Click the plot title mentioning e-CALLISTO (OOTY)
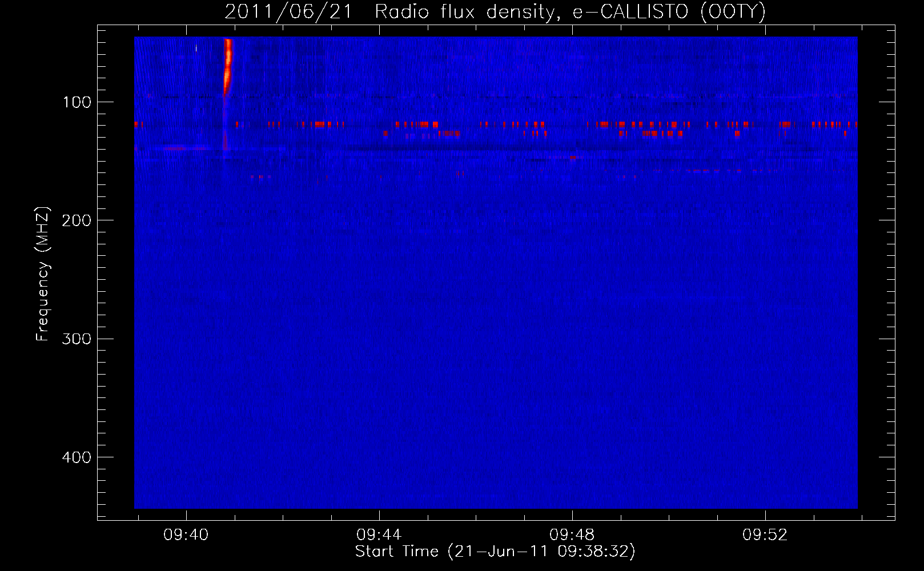924x571 pixels. pos(495,11)
